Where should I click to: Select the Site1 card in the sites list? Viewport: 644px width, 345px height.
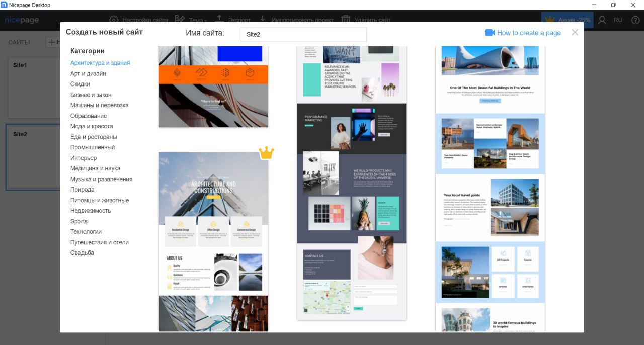point(34,88)
